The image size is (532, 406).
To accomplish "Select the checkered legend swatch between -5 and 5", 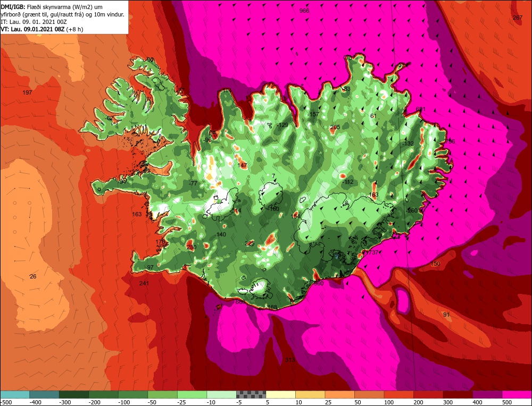I will point(251,394).
